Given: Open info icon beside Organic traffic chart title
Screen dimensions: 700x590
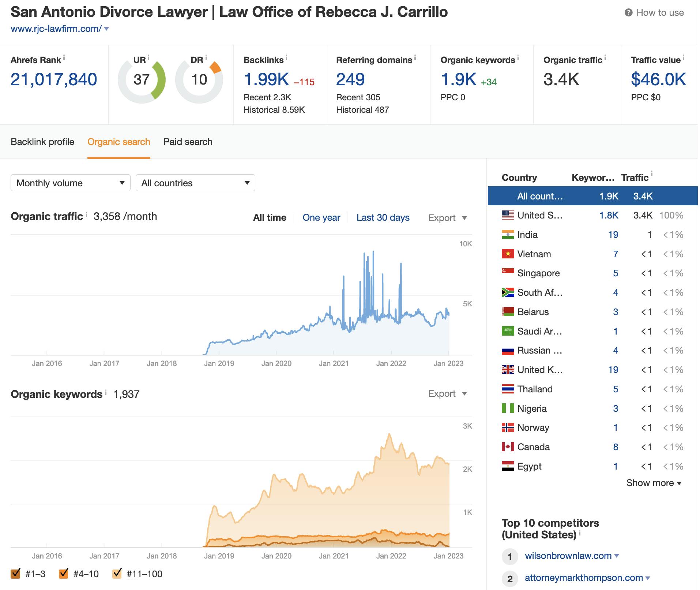Looking at the screenshot, I should pos(86,214).
